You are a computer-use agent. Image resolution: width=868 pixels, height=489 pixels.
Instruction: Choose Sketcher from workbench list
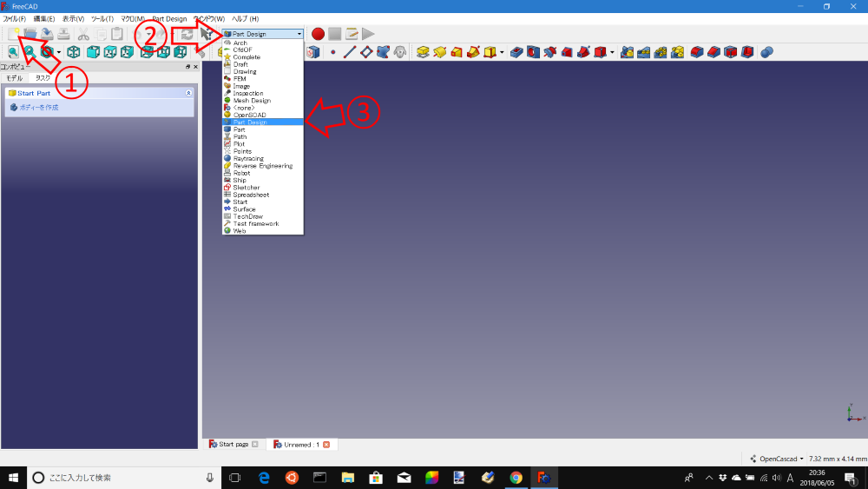(263, 188)
